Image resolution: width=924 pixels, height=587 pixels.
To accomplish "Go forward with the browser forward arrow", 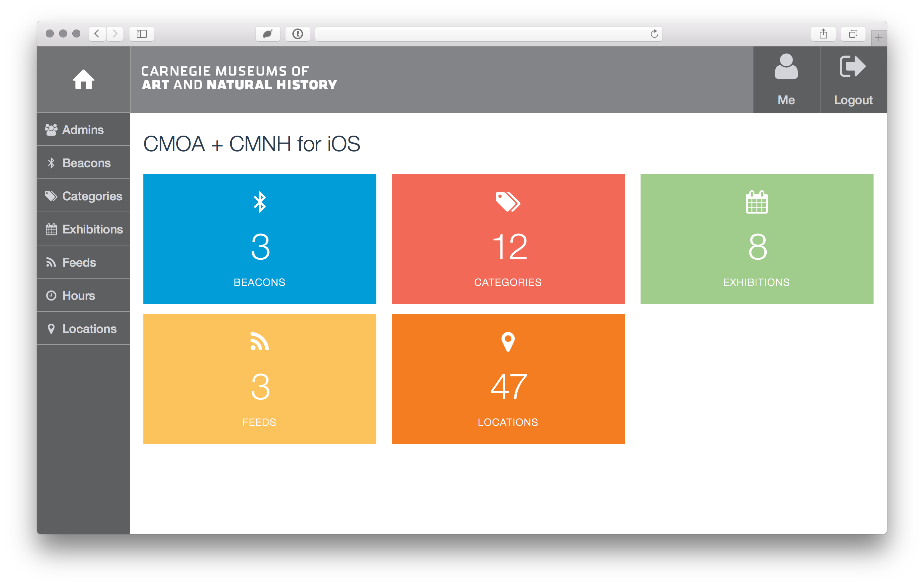I will [x=115, y=34].
